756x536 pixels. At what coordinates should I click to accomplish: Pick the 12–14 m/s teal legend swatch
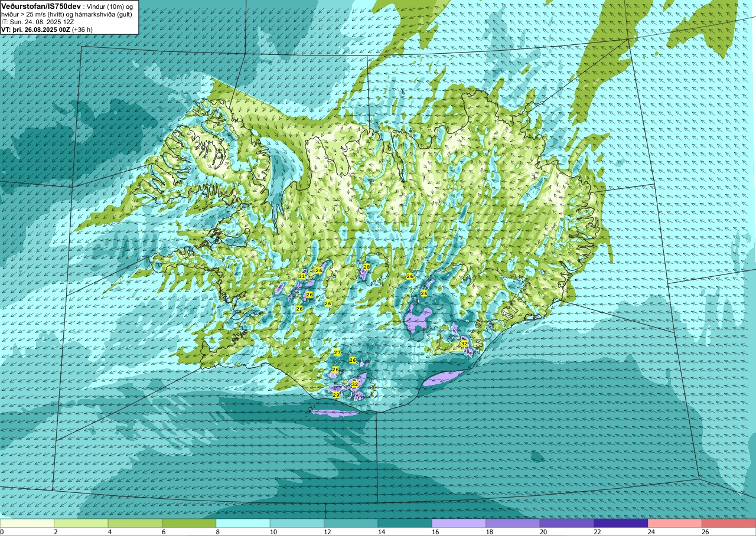tap(351, 524)
